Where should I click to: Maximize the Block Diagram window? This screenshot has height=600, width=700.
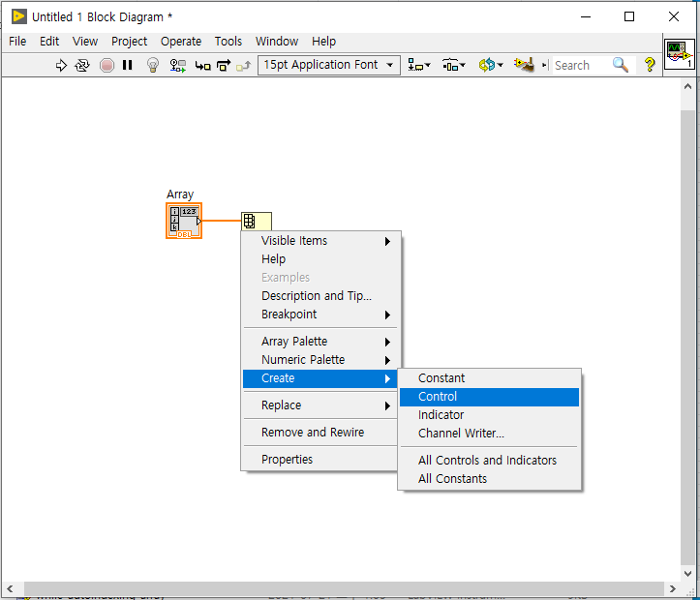click(x=629, y=17)
